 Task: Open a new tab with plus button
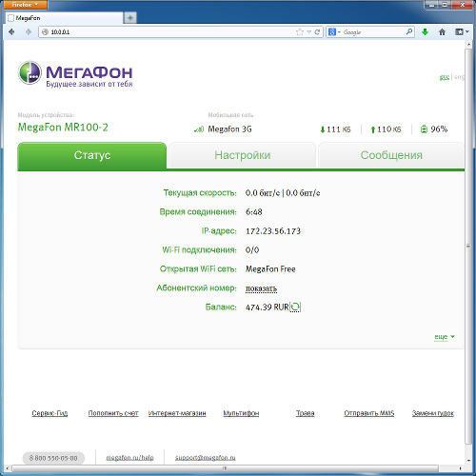tap(130, 18)
